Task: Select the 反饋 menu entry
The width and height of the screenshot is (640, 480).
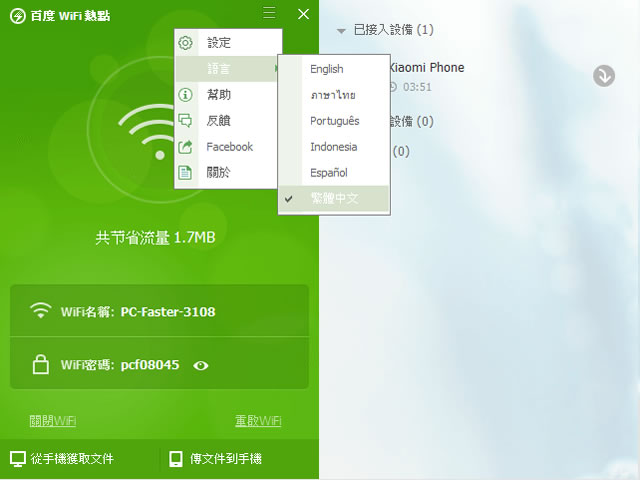Action: click(227, 120)
